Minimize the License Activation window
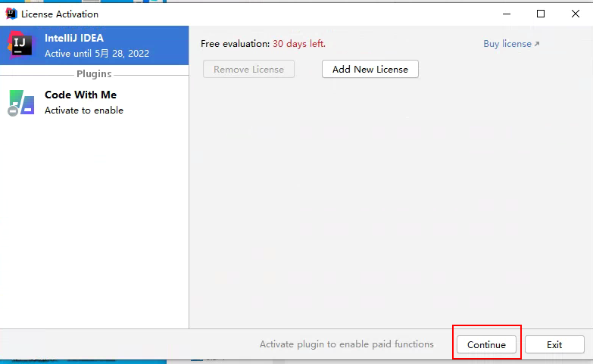The height and width of the screenshot is (364, 593). (x=505, y=14)
